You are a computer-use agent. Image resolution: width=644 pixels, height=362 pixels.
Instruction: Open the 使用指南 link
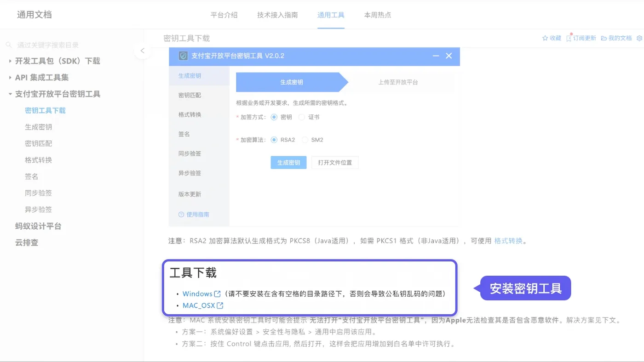pos(198,215)
